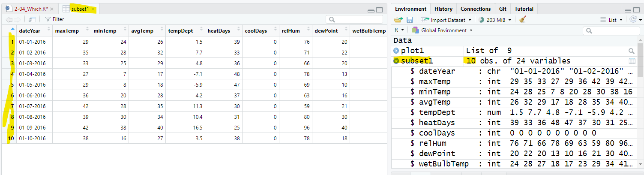Screen dimensions: 644x175
Task: Inspect plot1 with the magnifier icon
Action: [x=632, y=51]
